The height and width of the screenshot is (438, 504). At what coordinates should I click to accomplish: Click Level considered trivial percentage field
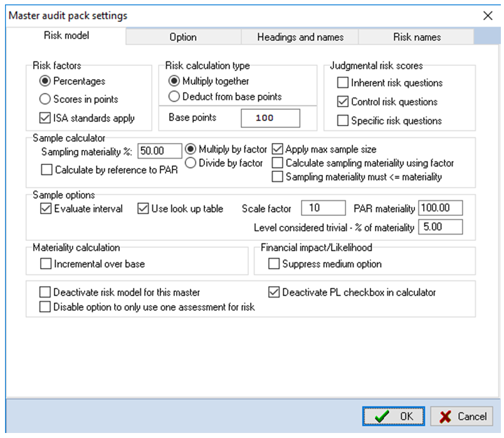tap(441, 227)
